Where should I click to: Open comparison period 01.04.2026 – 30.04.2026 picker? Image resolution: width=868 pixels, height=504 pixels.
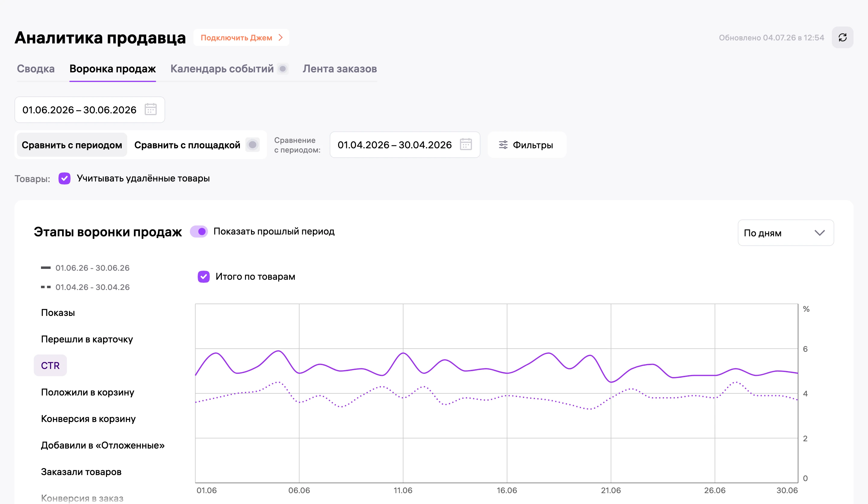[405, 145]
